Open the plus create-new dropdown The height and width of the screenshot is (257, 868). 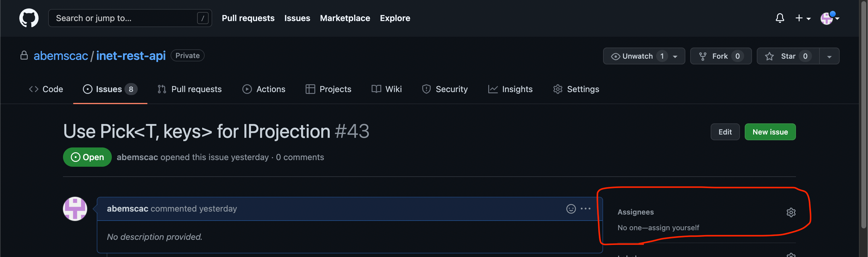tap(803, 18)
